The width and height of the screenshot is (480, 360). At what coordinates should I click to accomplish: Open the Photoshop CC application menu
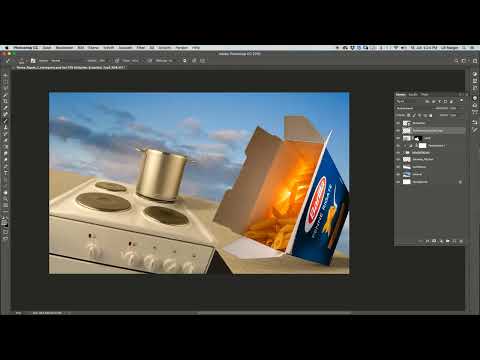(26, 48)
